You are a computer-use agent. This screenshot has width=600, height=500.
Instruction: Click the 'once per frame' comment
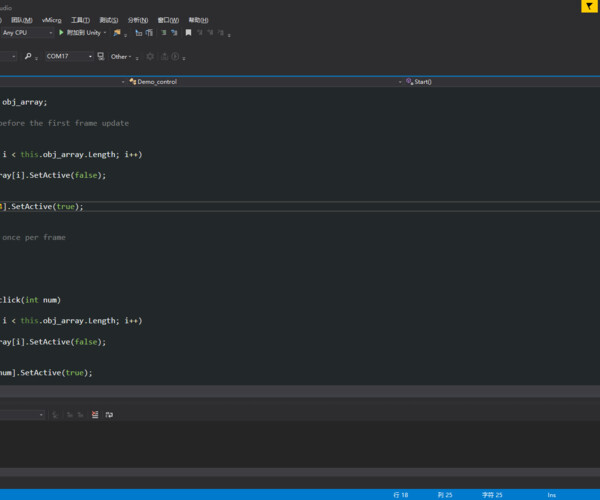pos(34,238)
